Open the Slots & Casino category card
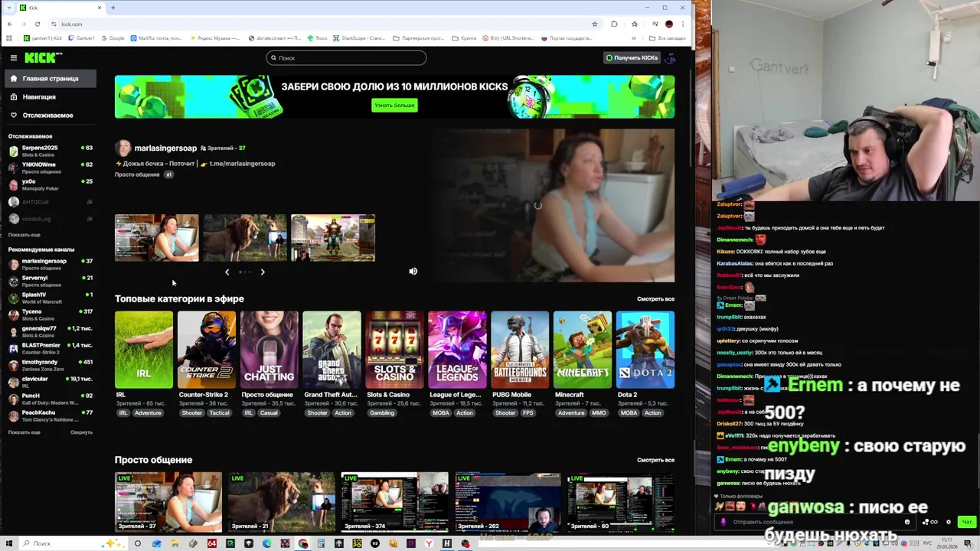This screenshot has width=980, height=551. pos(394,350)
